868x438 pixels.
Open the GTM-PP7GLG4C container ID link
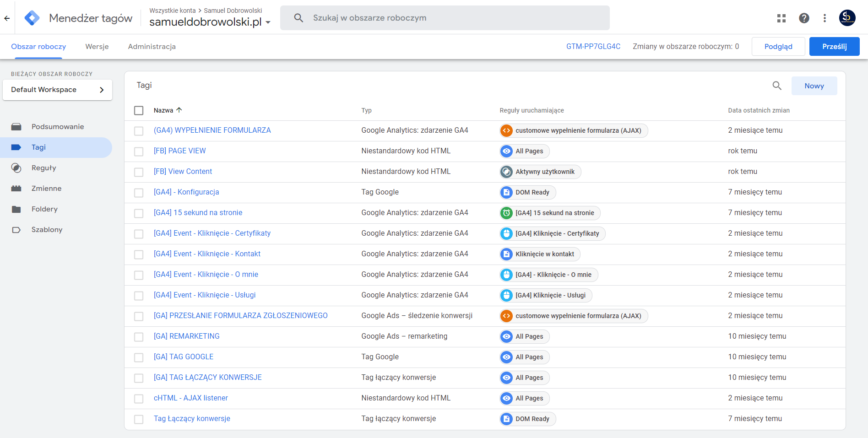593,47
